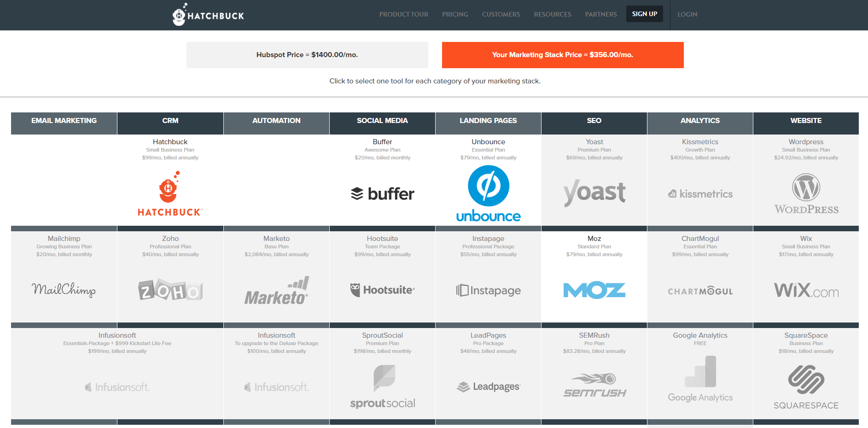Pick the Zoho logo

pyautogui.click(x=170, y=290)
